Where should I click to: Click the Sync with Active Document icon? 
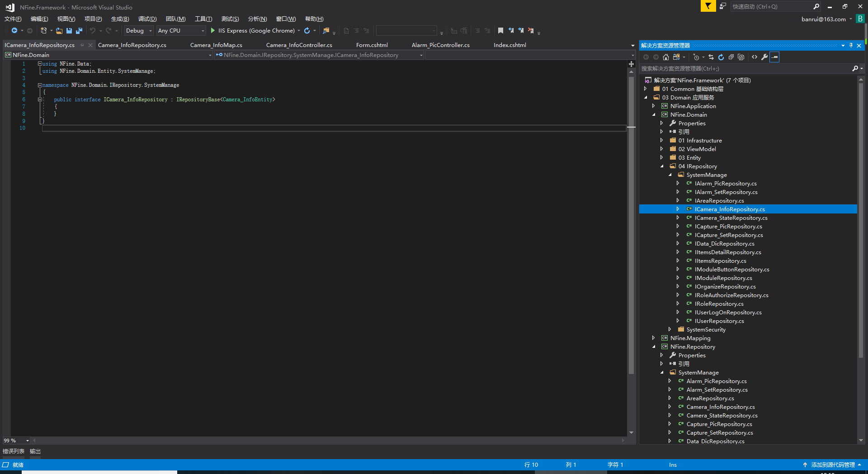pyautogui.click(x=711, y=57)
